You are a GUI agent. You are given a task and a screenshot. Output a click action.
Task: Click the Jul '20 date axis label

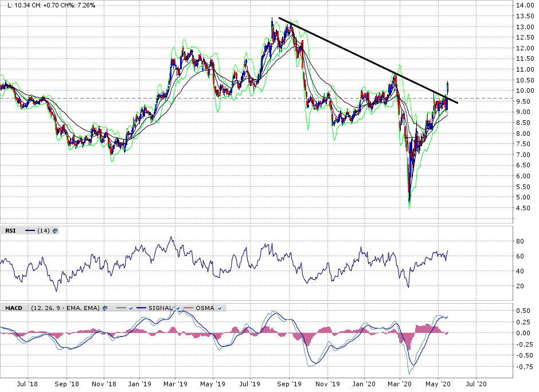coord(476,384)
